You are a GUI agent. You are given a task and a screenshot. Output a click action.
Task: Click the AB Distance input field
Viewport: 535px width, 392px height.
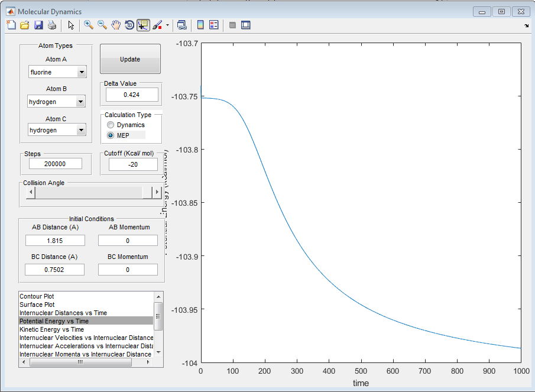coord(55,241)
